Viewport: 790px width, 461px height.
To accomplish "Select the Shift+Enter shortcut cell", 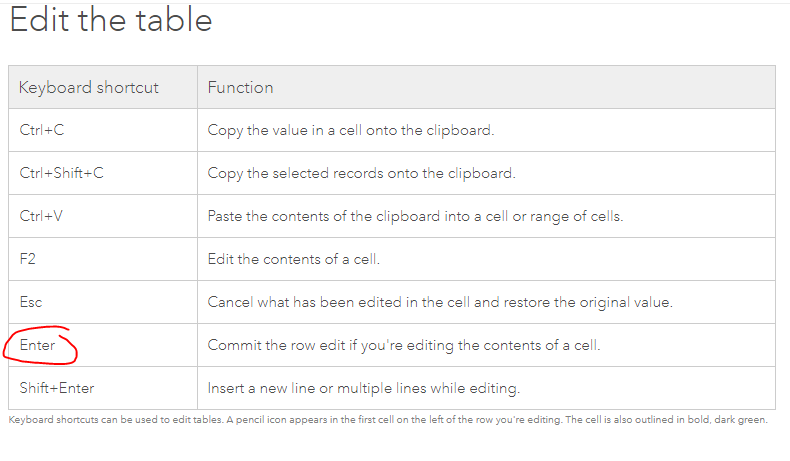I will click(x=56, y=388).
